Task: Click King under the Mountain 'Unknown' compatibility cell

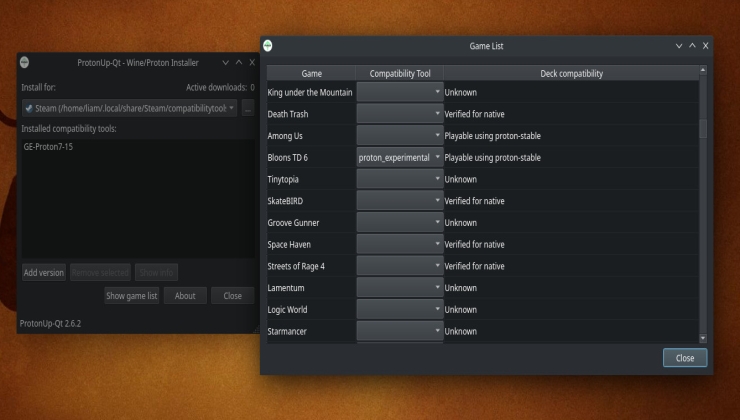Action: pyautogui.click(x=571, y=92)
